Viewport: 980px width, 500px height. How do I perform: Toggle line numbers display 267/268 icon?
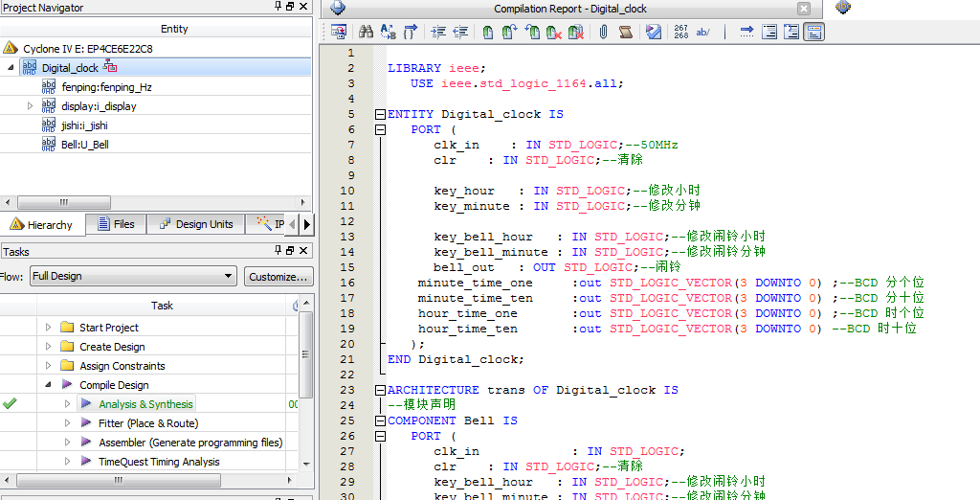coord(681,32)
